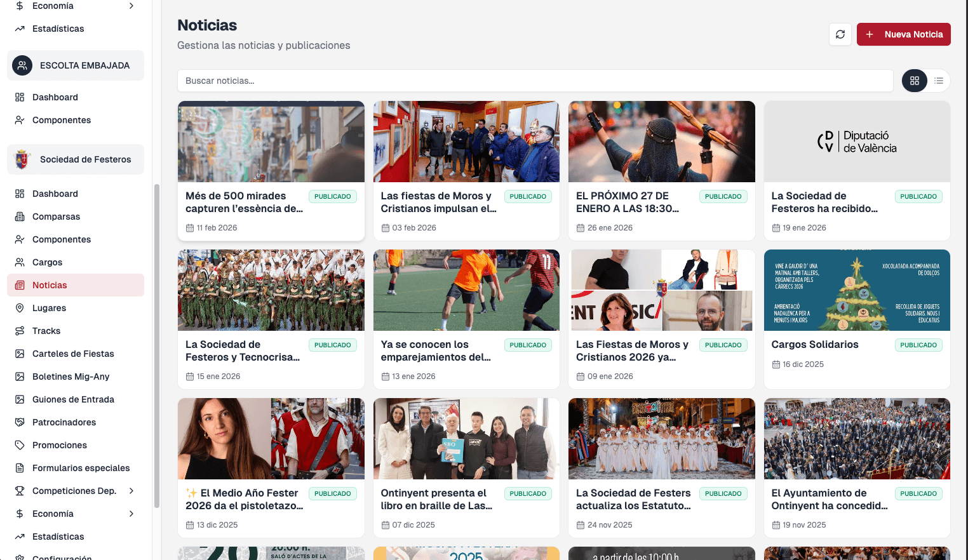Open the Lugares map pin icon

pos(20,308)
